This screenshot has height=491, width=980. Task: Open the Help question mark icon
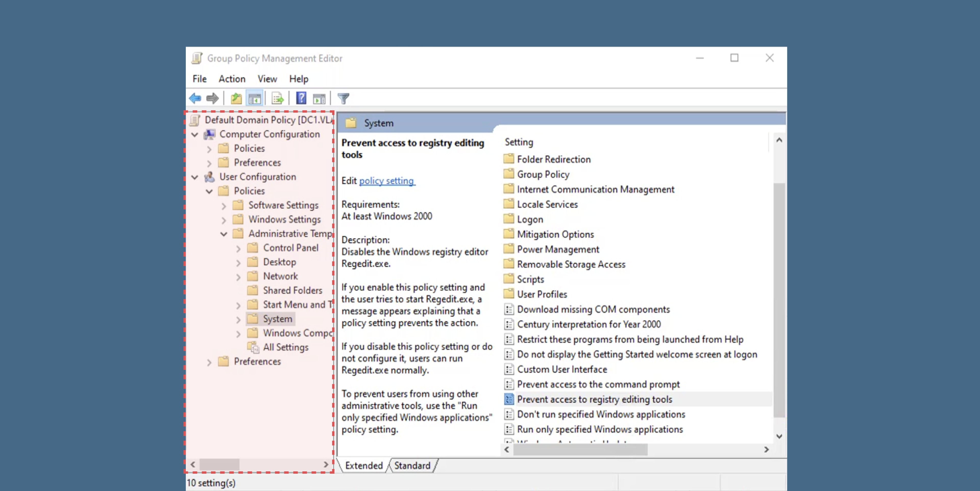301,99
